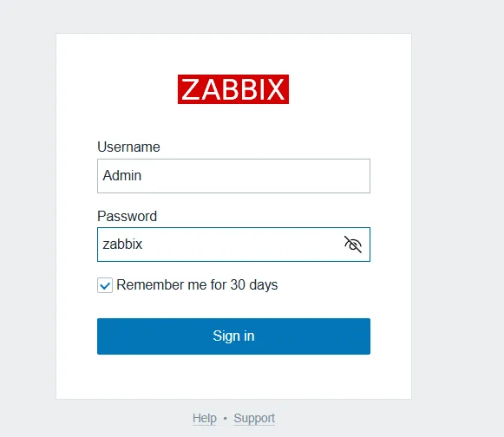
Task: Click the letter Z in the ZABBIX logo
Action: [x=191, y=89]
